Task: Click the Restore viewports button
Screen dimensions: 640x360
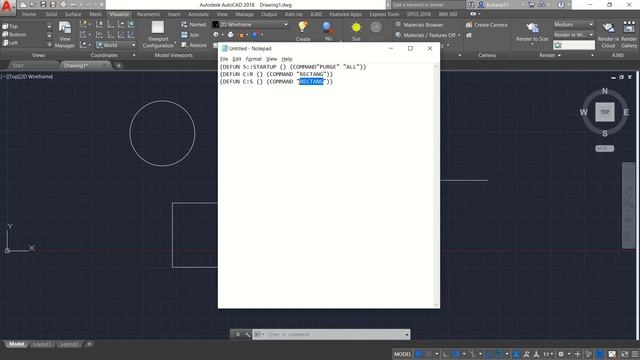Action: (194, 45)
